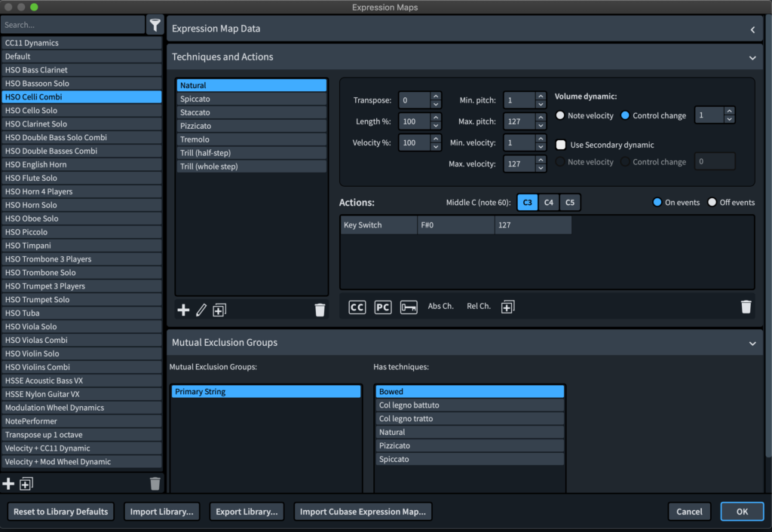Select the Tremolo technique
Screen dimensions: 772x532
click(x=252, y=139)
